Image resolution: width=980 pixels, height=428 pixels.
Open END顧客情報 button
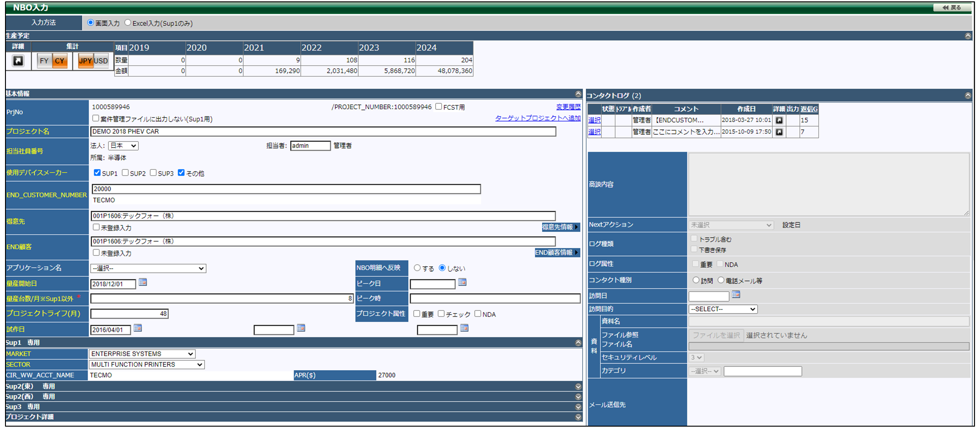tap(558, 252)
